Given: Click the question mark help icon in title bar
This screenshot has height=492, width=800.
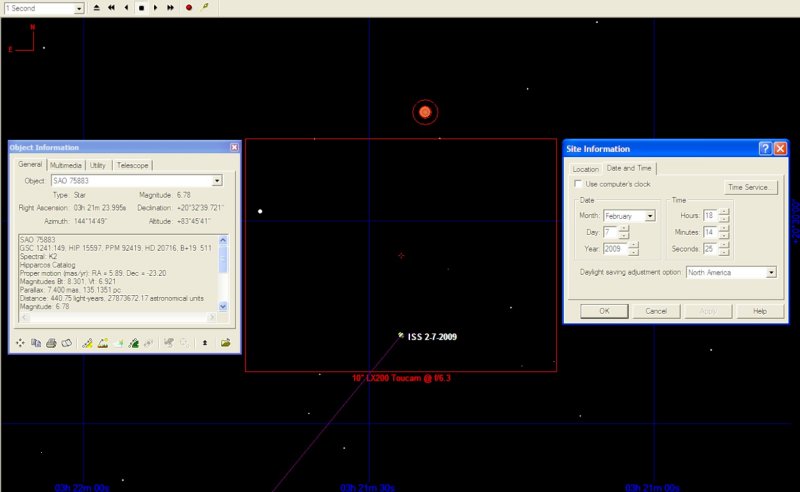Looking at the screenshot, I should click(x=765, y=149).
